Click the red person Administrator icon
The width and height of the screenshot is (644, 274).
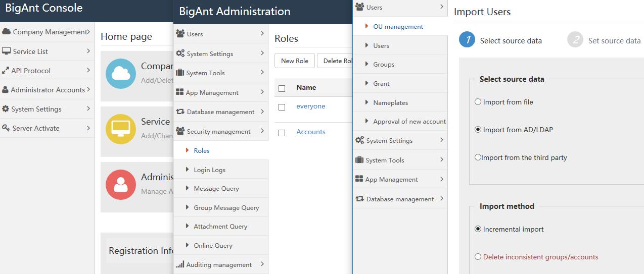pos(120,184)
